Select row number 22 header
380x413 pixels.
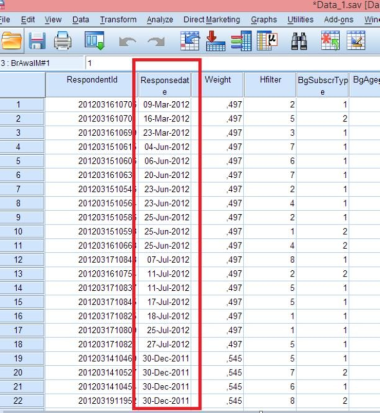click(22, 401)
